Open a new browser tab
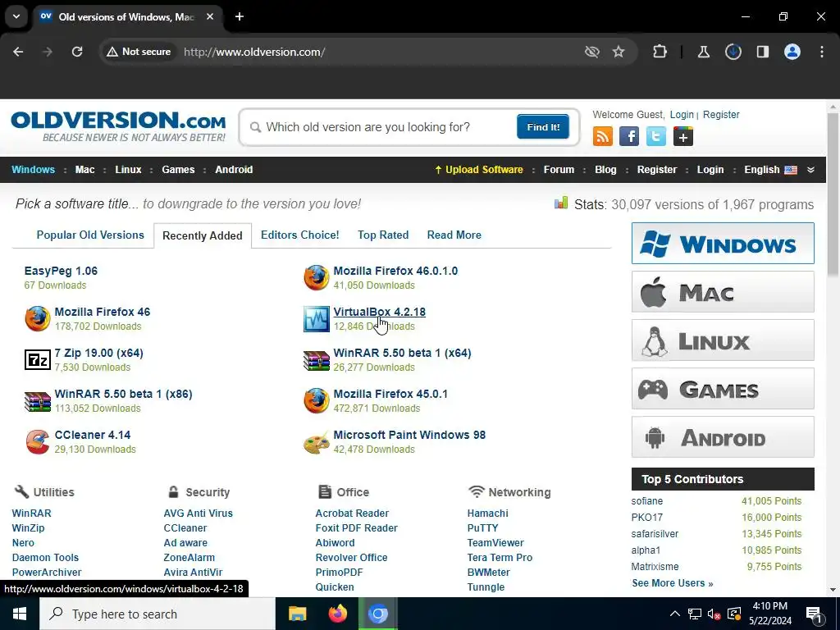840x630 pixels. click(240, 16)
